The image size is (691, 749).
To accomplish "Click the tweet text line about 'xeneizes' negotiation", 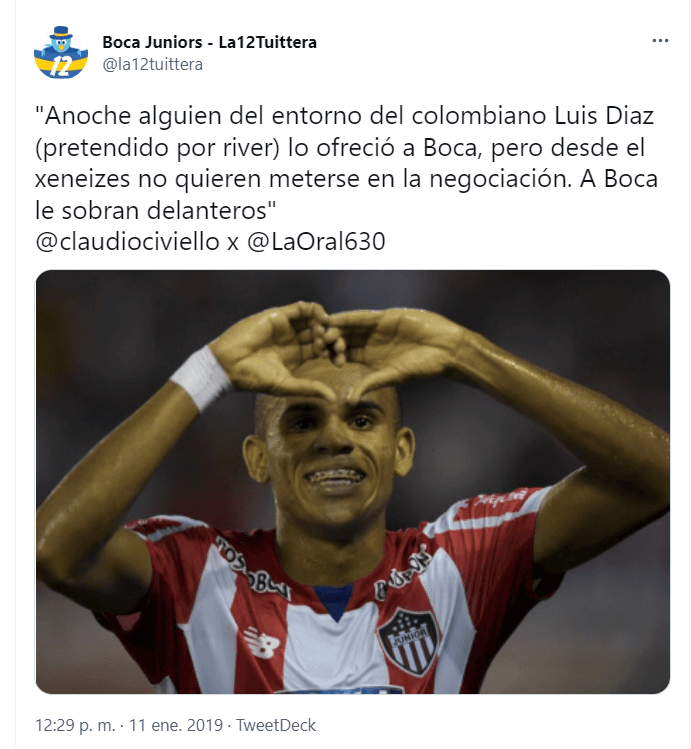I will [x=346, y=180].
